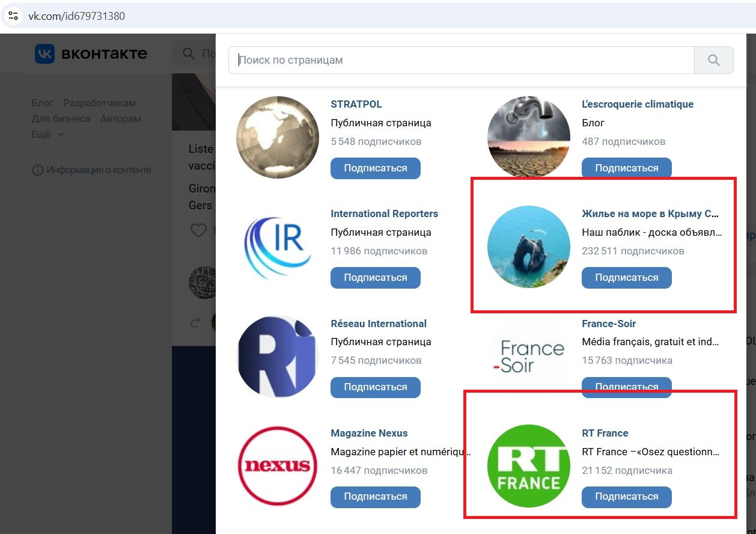Viewport: 756px width, 534px height.
Task: Open International Reporters IR logo avatar
Action: tap(278, 247)
